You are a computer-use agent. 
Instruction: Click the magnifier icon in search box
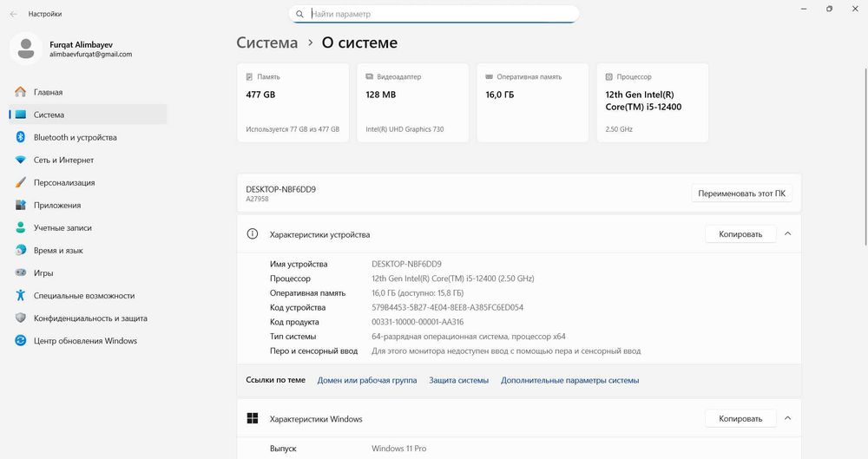coord(299,14)
